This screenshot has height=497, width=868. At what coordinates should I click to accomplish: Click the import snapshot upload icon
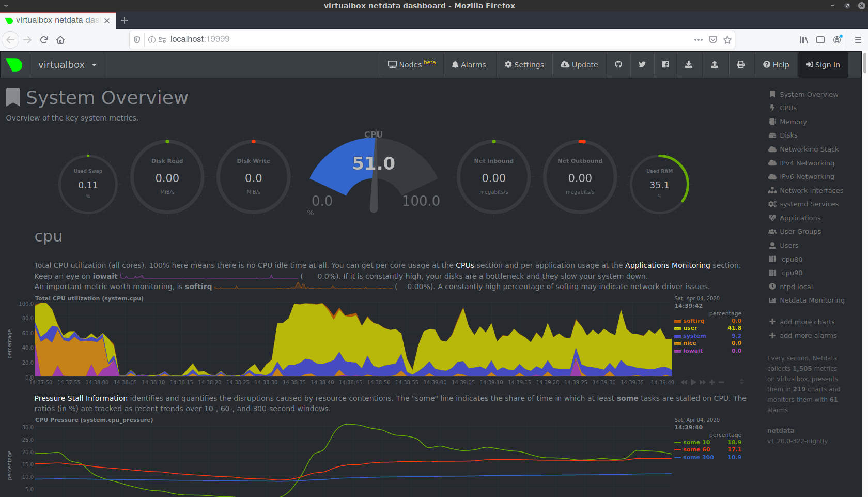(x=715, y=65)
